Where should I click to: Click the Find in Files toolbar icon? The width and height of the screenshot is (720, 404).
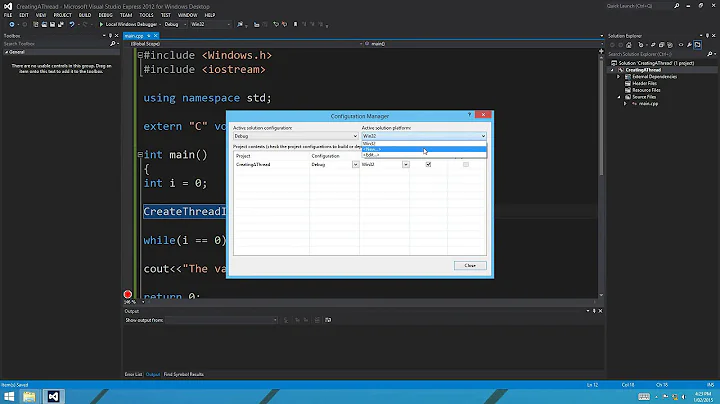[x=240, y=24]
